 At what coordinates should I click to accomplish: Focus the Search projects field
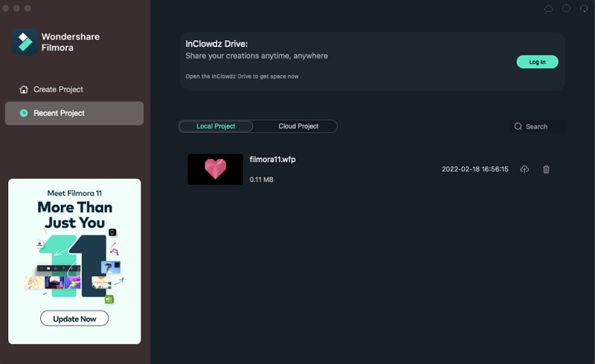click(x=538, y=126)
